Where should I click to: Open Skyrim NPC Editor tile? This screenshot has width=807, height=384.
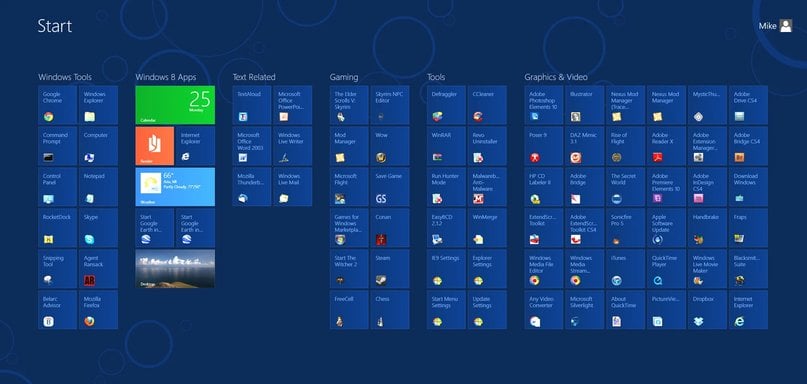[390, 105]
